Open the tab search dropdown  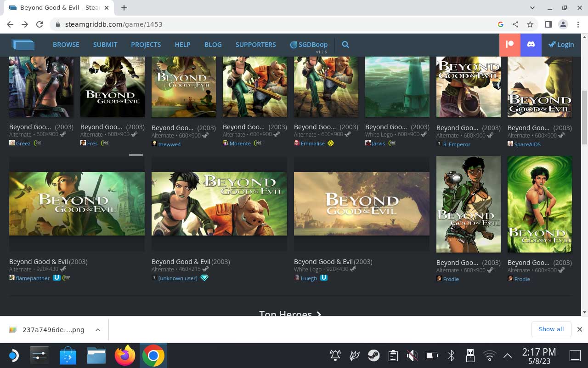[x=532, y=8]
